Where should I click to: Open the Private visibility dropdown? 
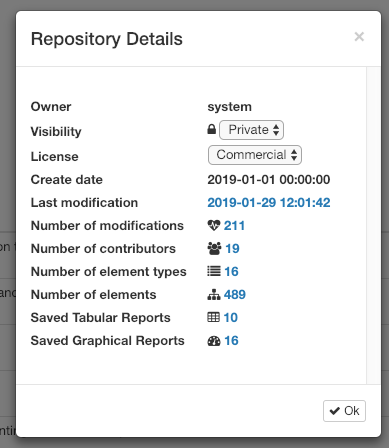(251, 130)
